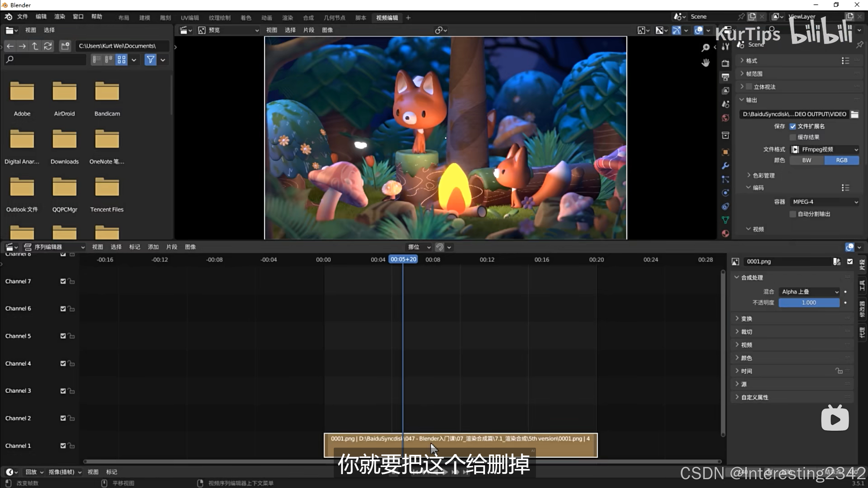The image size is (868, 488).
Task: Toggle the file extension checkbox
Action: [x=793, y=126]
